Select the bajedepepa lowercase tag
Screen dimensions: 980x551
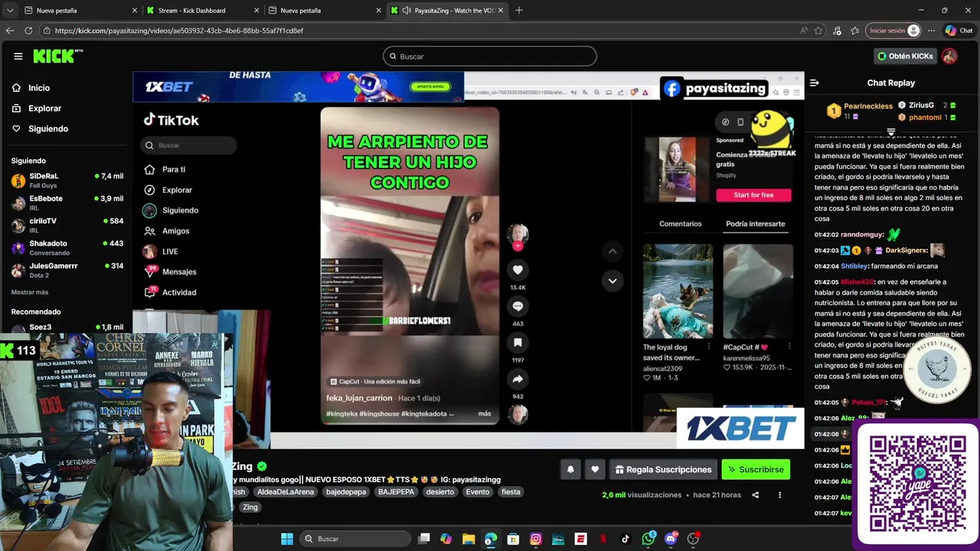coord(346,492)
